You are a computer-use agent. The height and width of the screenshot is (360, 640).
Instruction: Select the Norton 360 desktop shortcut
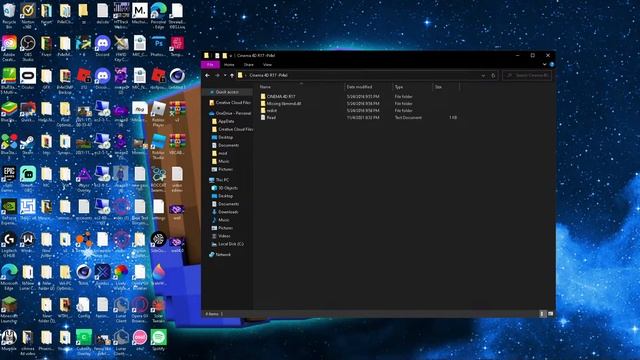point(28,16)
